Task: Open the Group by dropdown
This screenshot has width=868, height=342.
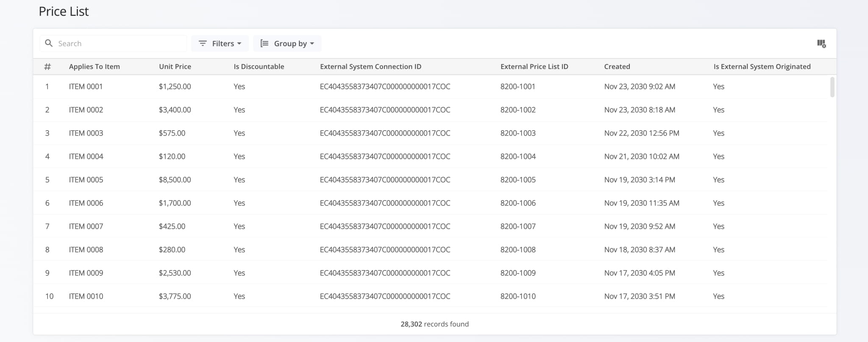Action: click(x=287, y=43)
